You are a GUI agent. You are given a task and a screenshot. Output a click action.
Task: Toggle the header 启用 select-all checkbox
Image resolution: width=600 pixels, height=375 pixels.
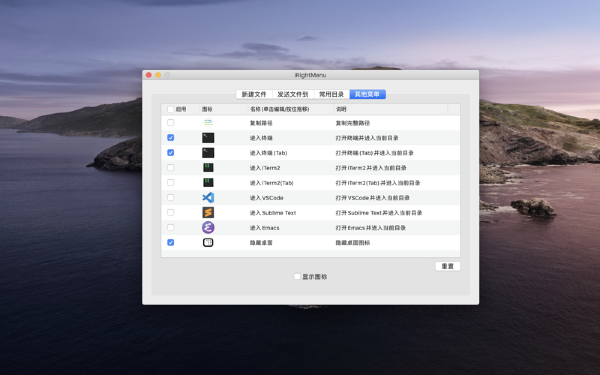(171, 109)
